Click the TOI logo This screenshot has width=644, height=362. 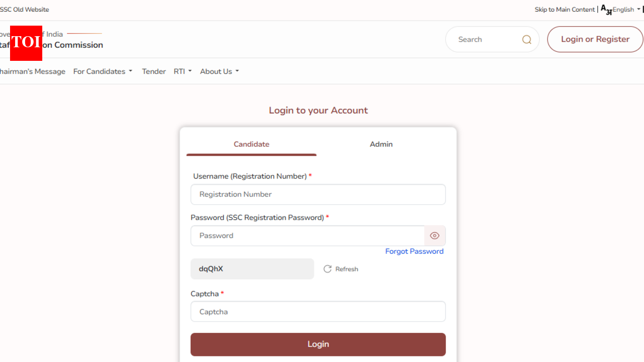26,43
